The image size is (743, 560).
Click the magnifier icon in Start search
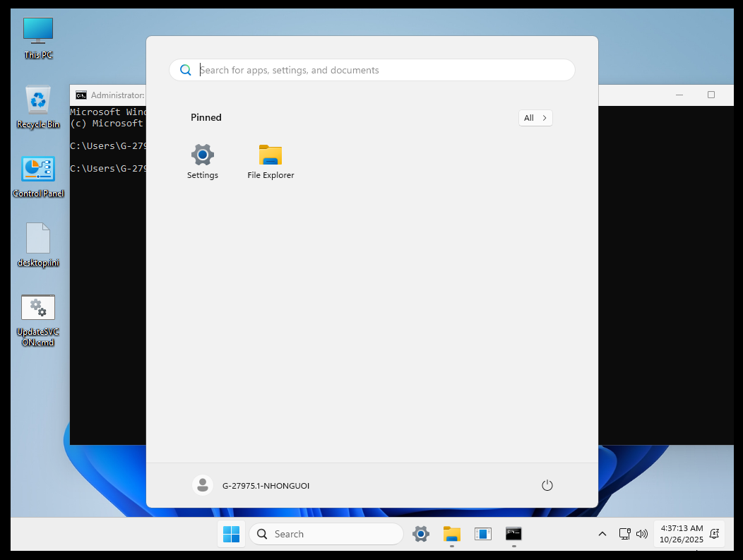[x=185, y=70]
